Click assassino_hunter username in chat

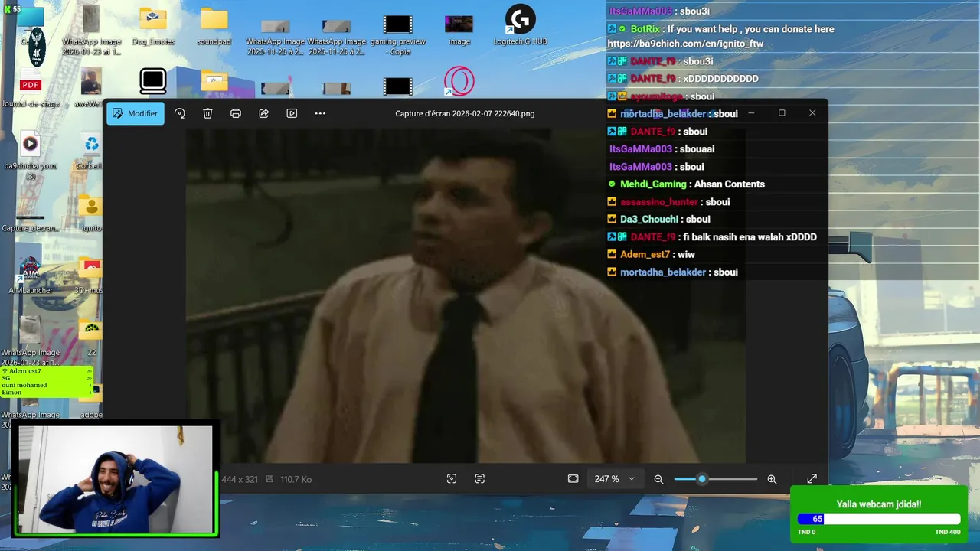point(659,201)
